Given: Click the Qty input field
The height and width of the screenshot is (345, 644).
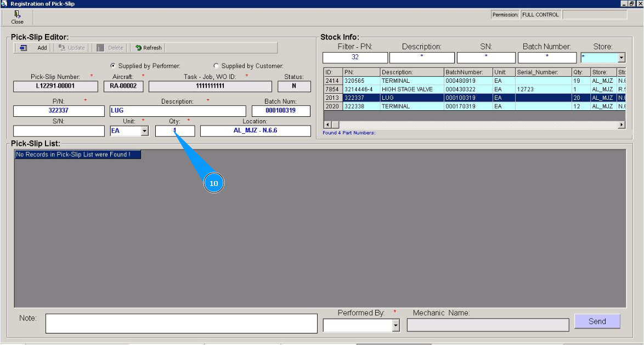Looking at the screenshot, I should click(175, 131).
